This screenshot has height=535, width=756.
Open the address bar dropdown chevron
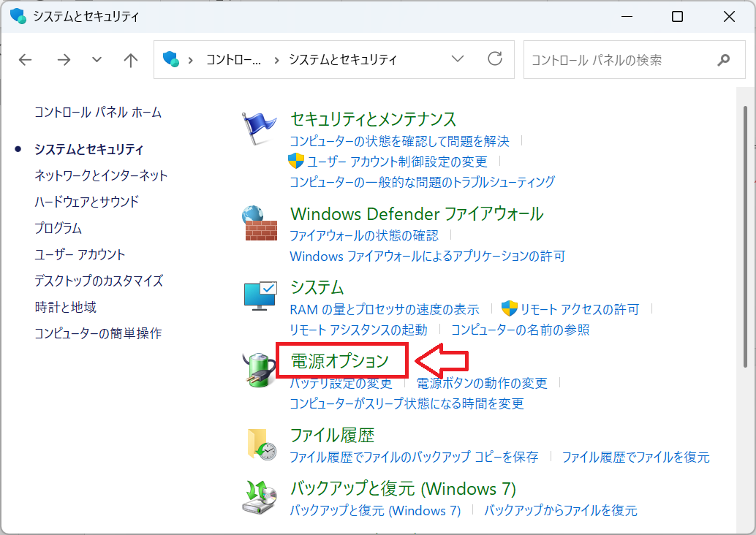[458, 59]
